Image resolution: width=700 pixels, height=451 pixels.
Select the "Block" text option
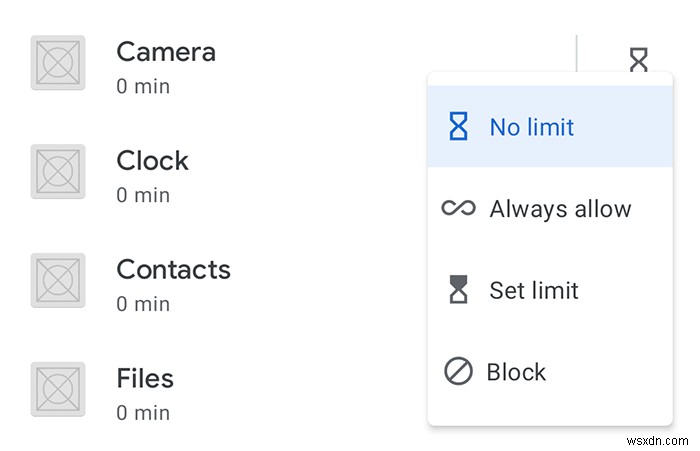tap(516, 372)
